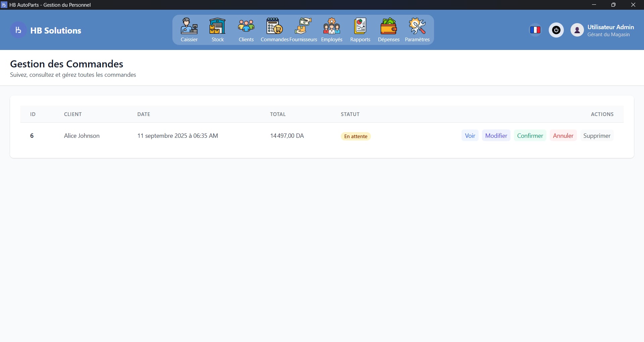Select the Employés icon

(331, 30)
